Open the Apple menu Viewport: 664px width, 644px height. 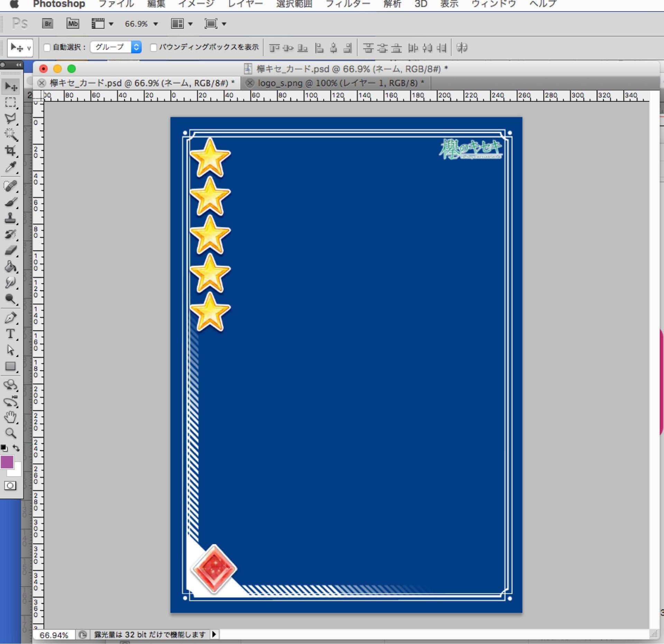pos(14,4)
